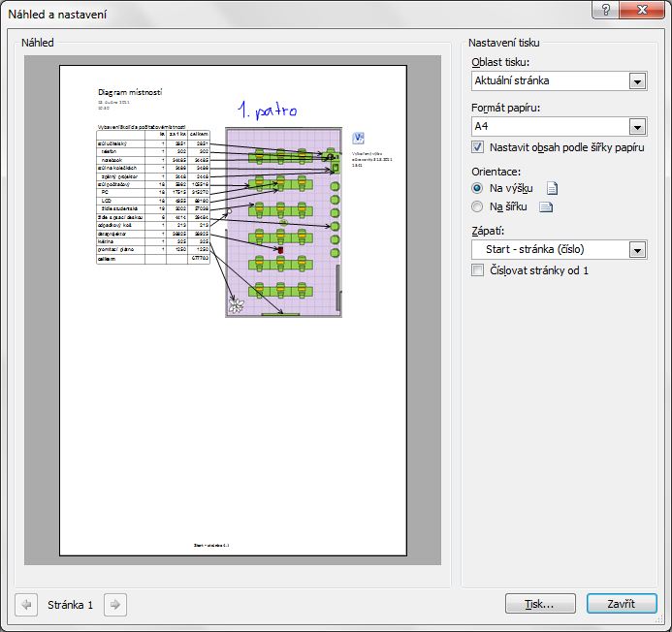Click the Stránka 1 page label
The height and width of the screenshot is (632, 672).
pos(70,605)
